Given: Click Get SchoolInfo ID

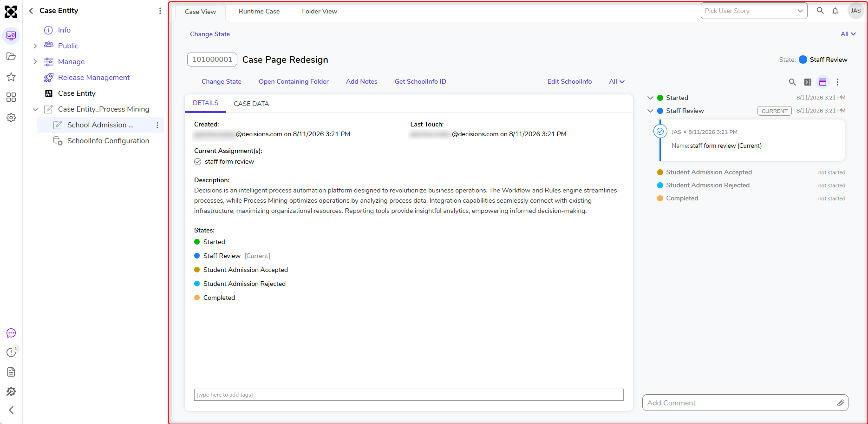Looking at the screenshot, I should (x=420, y=81).
